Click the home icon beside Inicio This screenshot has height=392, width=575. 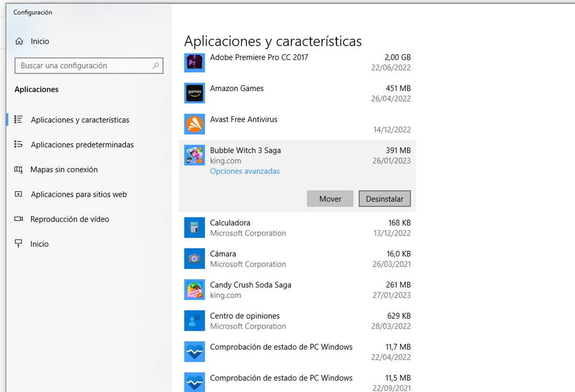(x=19, y=42)
